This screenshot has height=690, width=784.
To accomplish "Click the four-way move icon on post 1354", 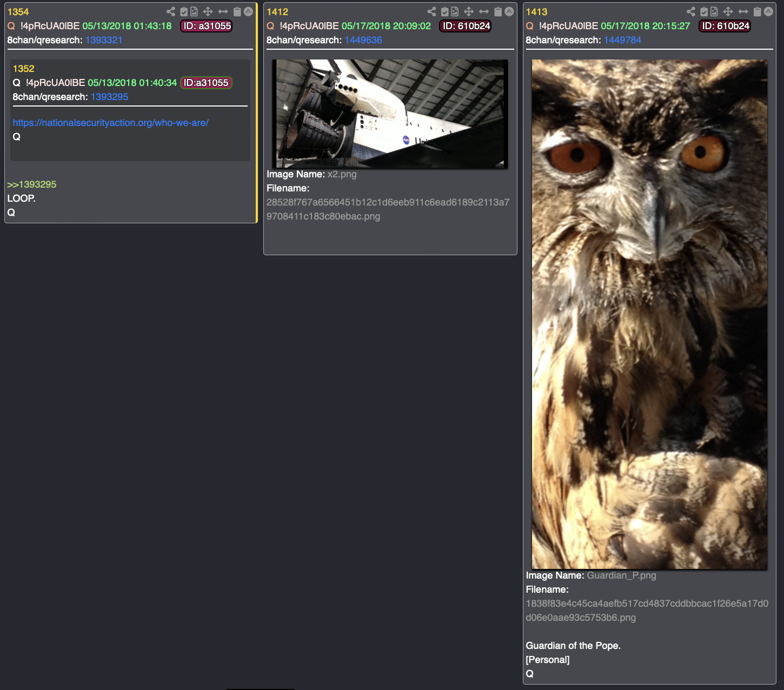I will [x=208, y=11].
